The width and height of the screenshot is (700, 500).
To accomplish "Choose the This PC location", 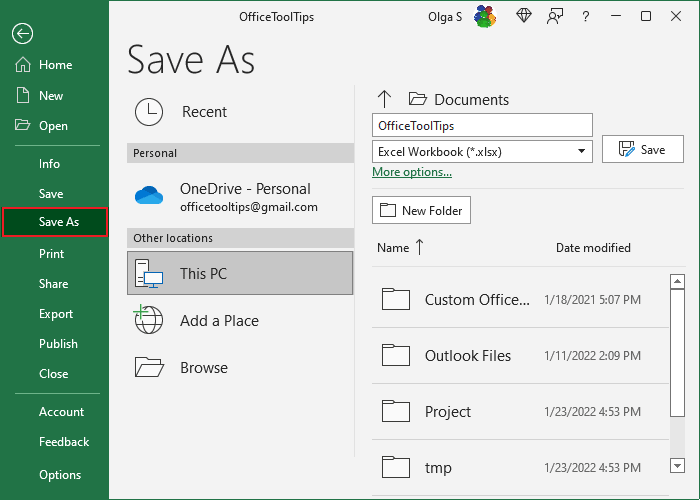I will (x=240, y=273).
